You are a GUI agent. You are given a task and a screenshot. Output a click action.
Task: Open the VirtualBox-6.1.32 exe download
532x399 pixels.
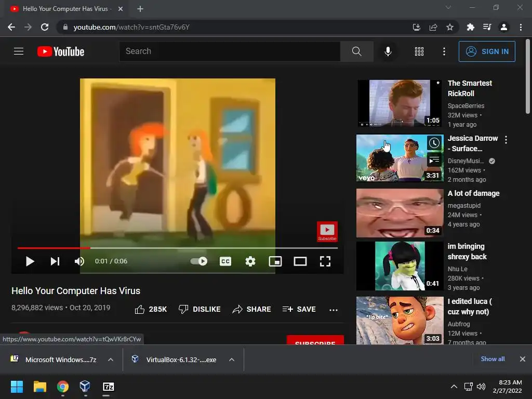[175, 360]
